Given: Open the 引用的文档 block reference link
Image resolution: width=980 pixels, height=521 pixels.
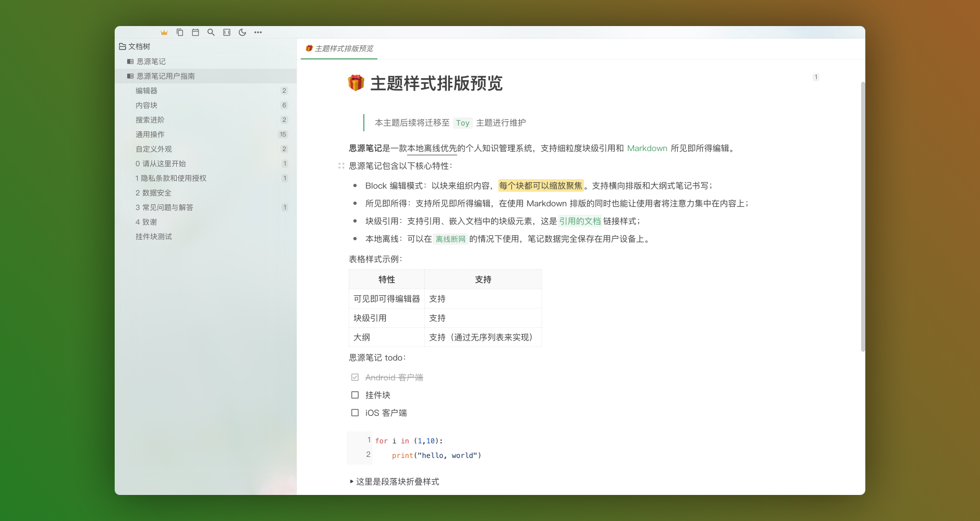Looking at the screenshot, I should pyautogui.click(x=580, y=221).
